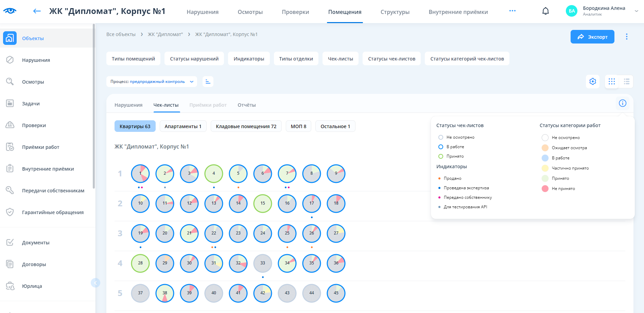This screenshot has width=644, height=313.
Task: Open the gear settings icon above the grid
Action: [593, 82]
